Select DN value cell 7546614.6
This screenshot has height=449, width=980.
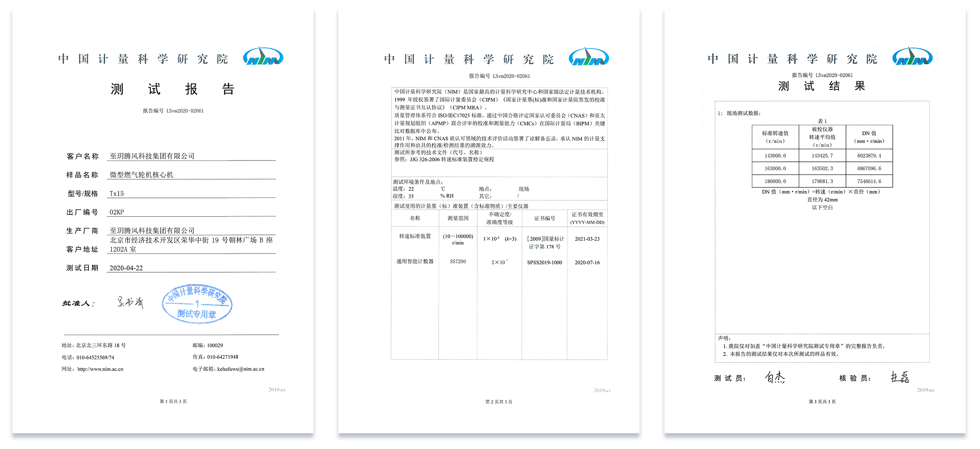coord(869,181)
